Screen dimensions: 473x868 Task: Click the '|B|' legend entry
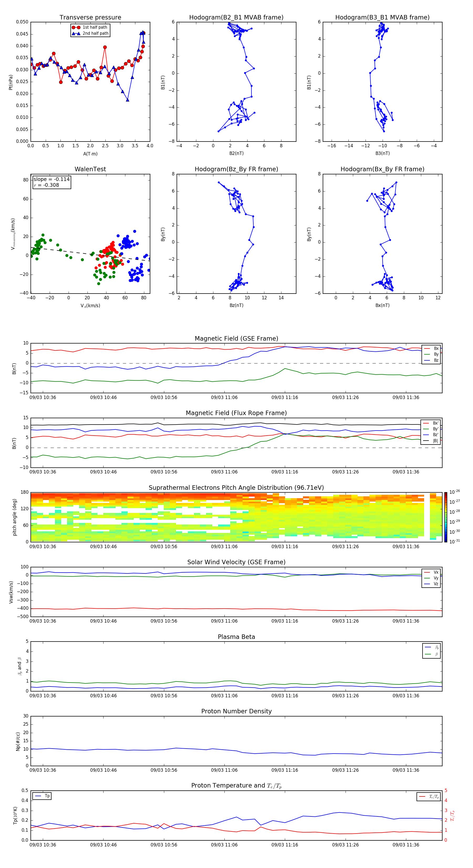[x=431, y=441]
